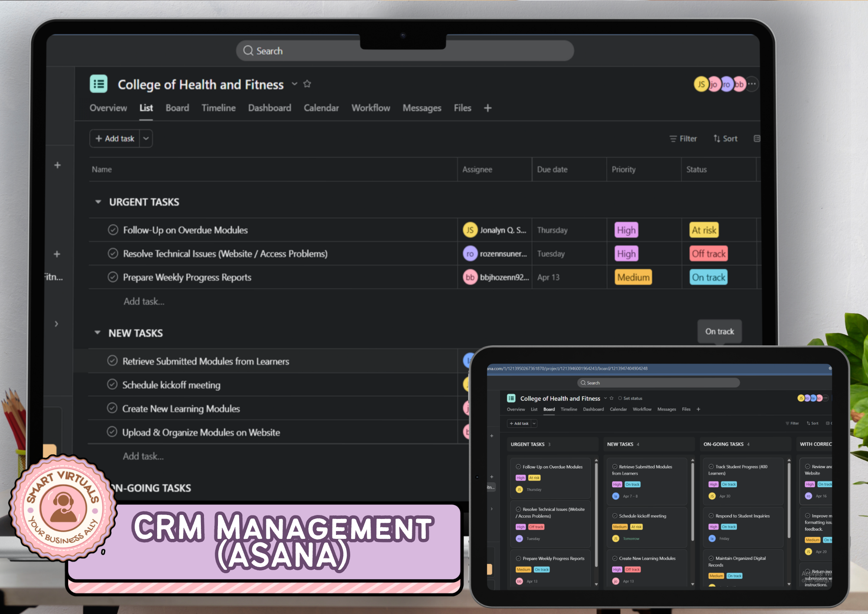868x614 pixels.
Task: Click the tablet search bar
Action: click(x=658, y=383)
